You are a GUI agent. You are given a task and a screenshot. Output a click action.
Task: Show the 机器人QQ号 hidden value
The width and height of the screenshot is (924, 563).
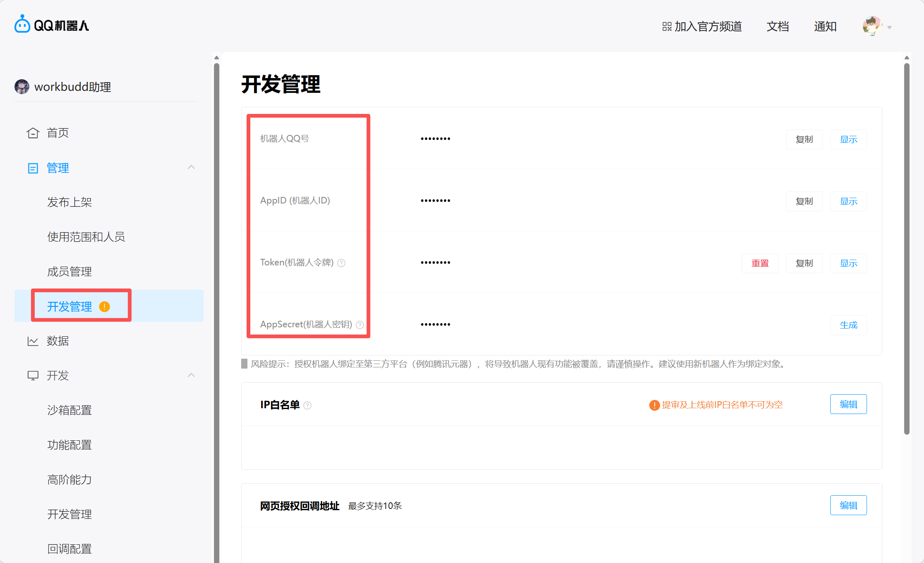(848, 140)
